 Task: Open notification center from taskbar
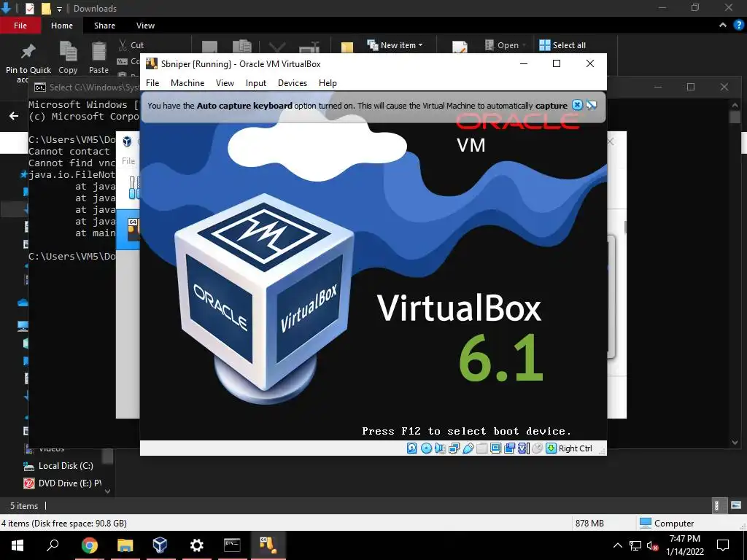pos(723,545)
